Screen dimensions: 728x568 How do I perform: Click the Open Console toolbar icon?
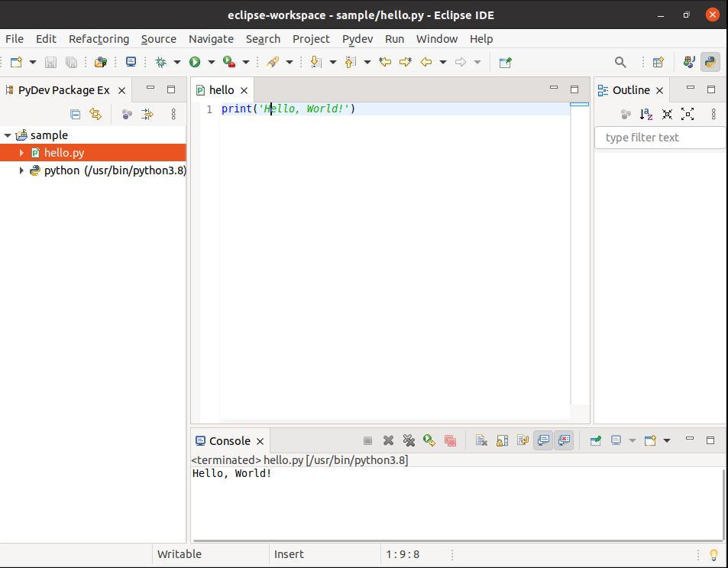click(x=131, y=62)
